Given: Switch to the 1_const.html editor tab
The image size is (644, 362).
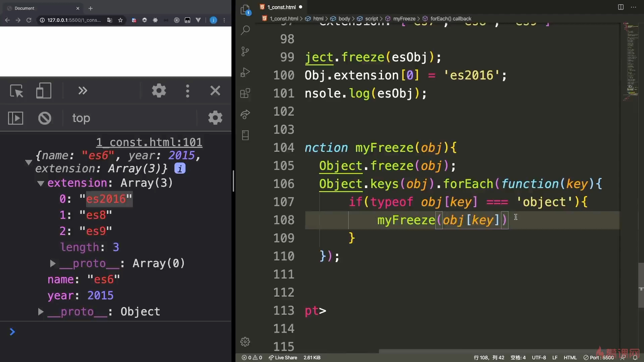Looking at the screenshot, I should point(281,7).
